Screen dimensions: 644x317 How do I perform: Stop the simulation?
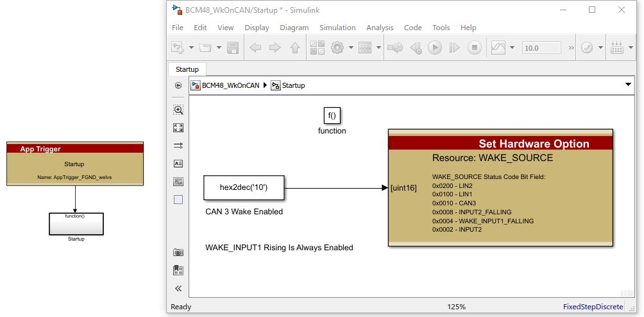tap(475, 47)
